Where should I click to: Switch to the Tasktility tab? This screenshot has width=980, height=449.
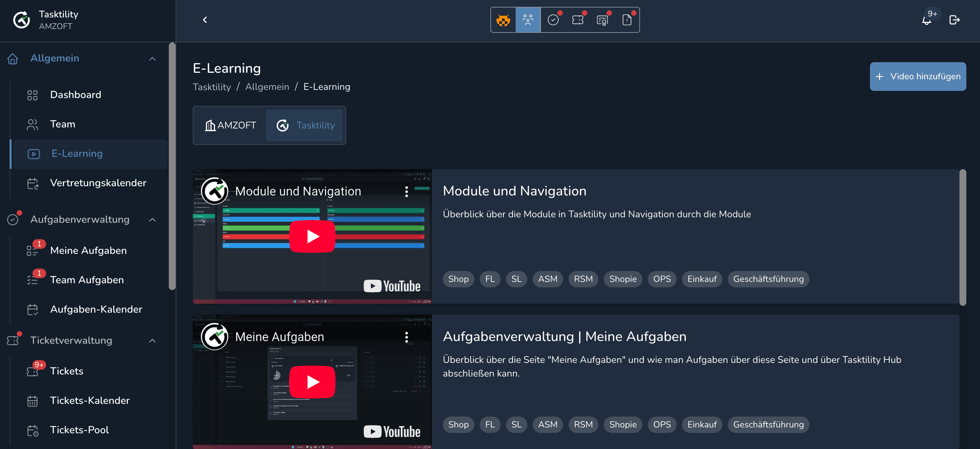(x=304, y=125)
